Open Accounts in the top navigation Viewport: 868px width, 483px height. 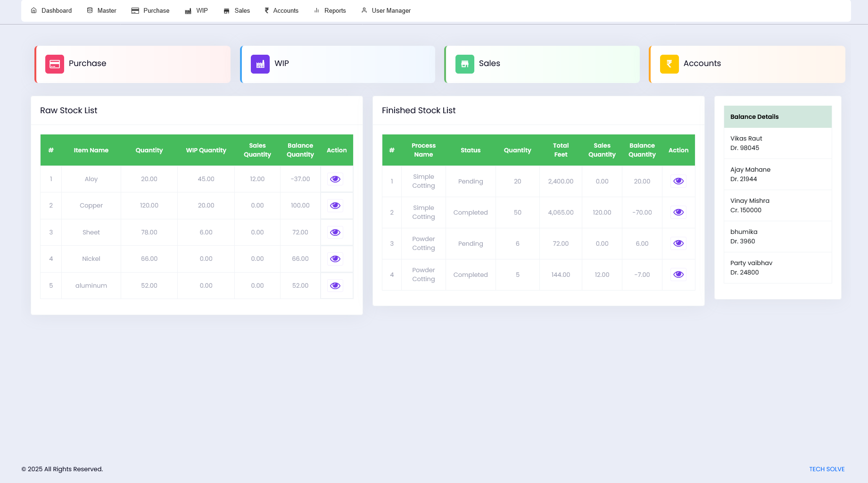coord(281,10)
